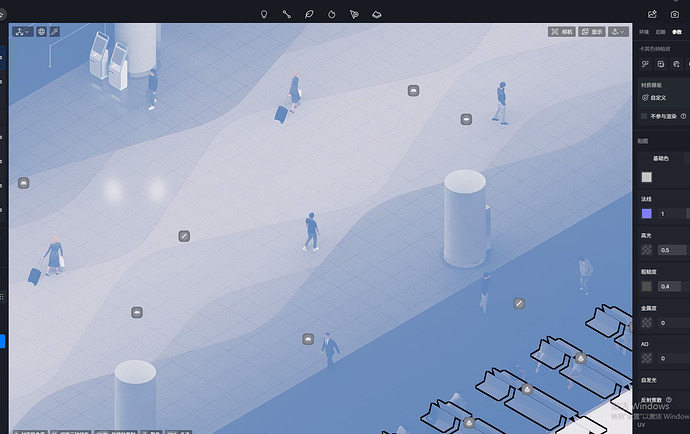
Task: Select the path tool in top toolbar
Action: [286, 14]
